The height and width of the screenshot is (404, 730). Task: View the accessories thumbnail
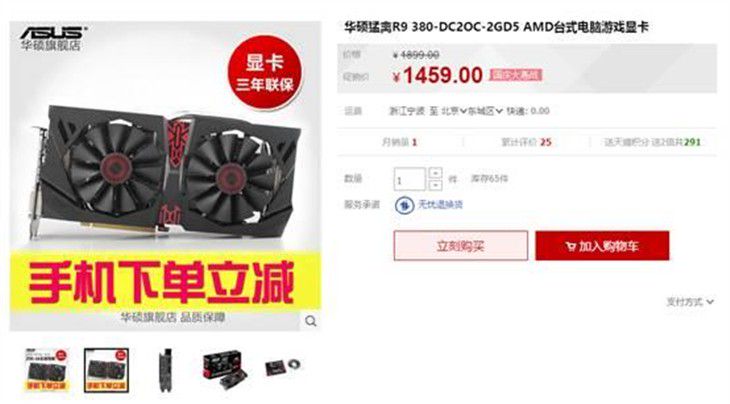pos(283,367)
